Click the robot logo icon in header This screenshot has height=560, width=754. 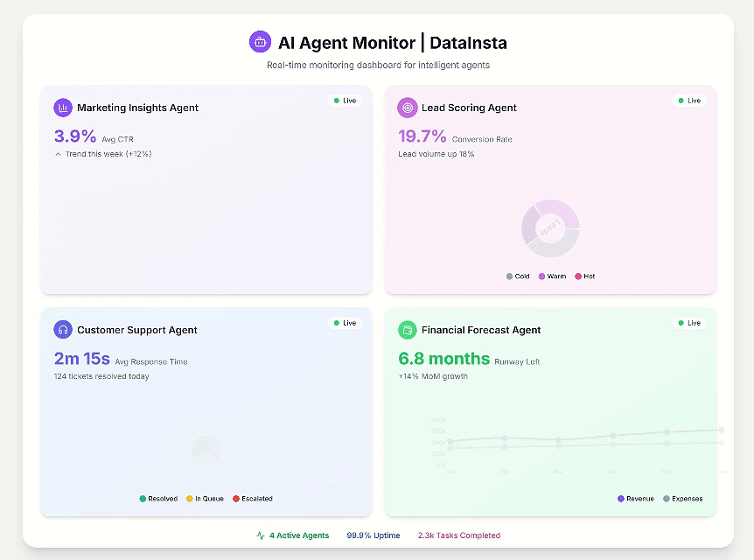pyautogui.click(x=260, y=42)
